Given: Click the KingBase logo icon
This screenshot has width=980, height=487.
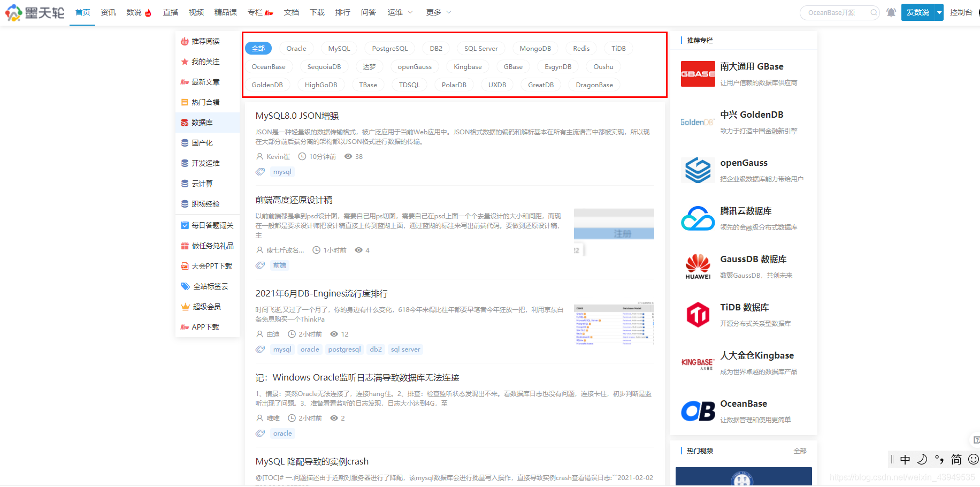Looking at the screenshot, I should click(698, 363).
